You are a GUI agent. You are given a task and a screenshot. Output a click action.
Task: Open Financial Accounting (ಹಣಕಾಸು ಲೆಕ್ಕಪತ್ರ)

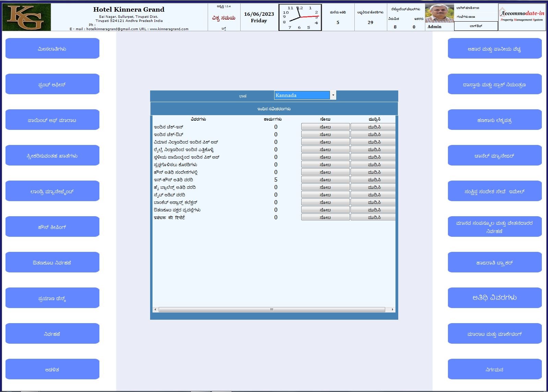(495, 120)
